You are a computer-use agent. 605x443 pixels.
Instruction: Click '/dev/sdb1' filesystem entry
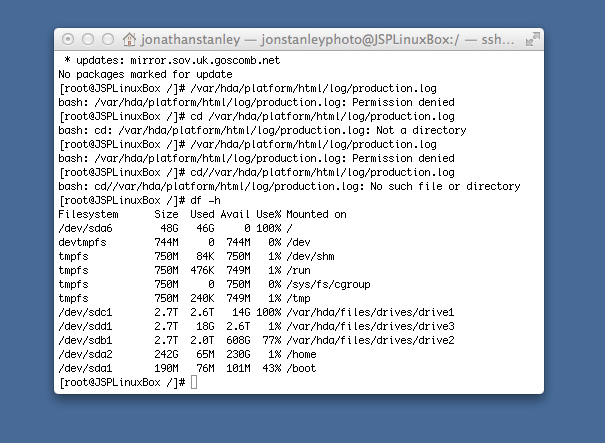pyautogui.click(x=85, y=340)
